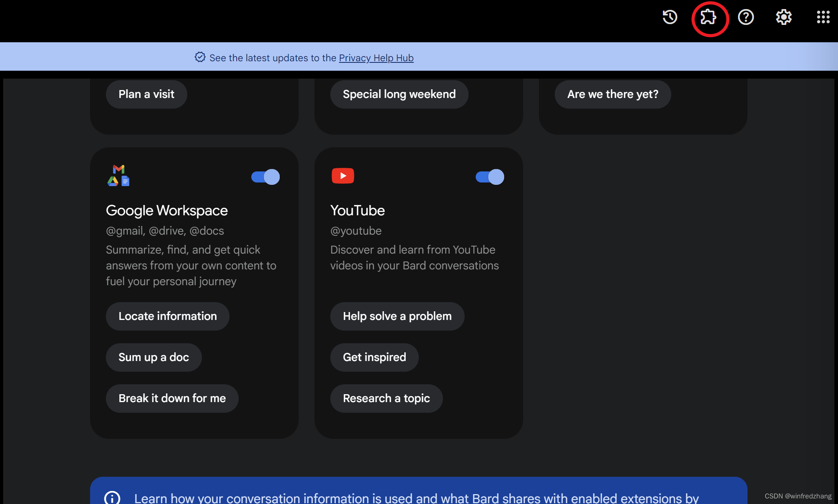Viewport: 838px width, 504px height.
Task: Choose the 'Sum up a doc' suggestion
Action: (154, 357)
